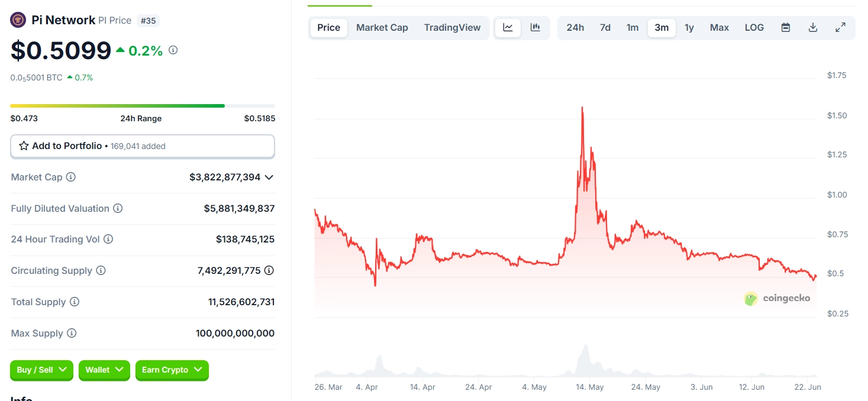Select the Market Cap chart tab
Image resolution: width=868 pixels, height=401 pixels.
(382, 27)
